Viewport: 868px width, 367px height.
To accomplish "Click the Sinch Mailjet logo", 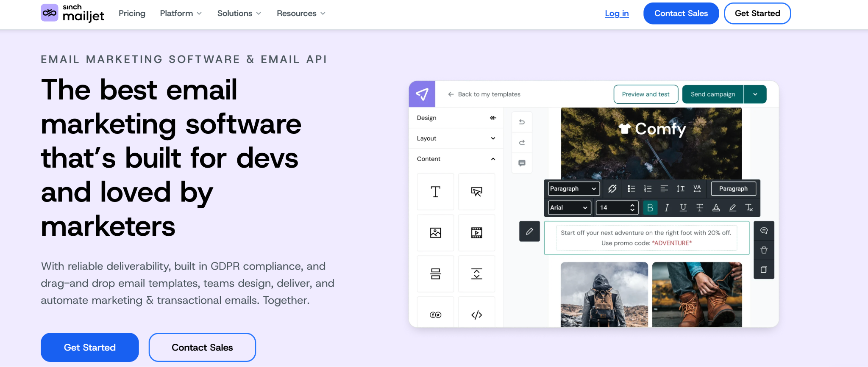I will click(72, 13).
